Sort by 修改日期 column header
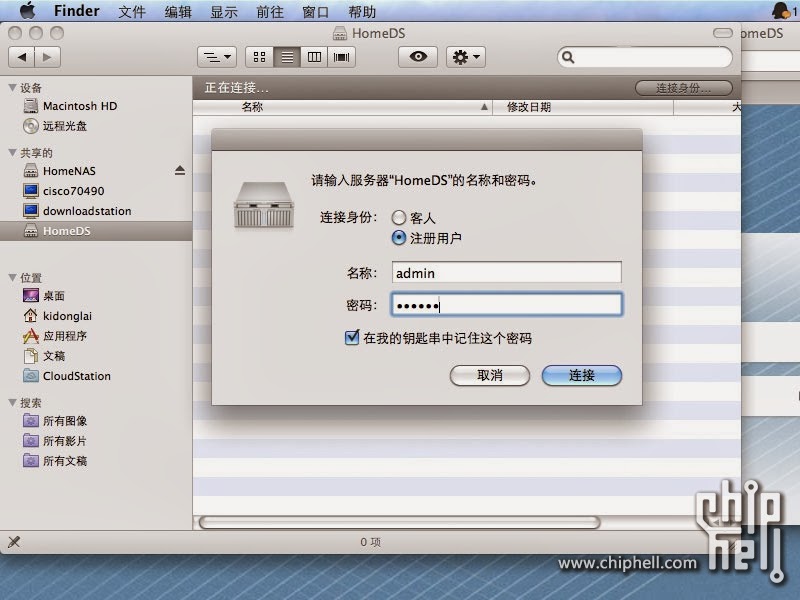800x600 pixels. pyautogui.click(x=583, y=107)
